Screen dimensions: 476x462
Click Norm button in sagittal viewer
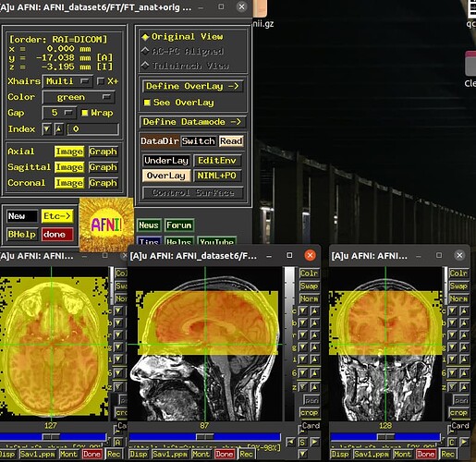[x=309, y=298]
